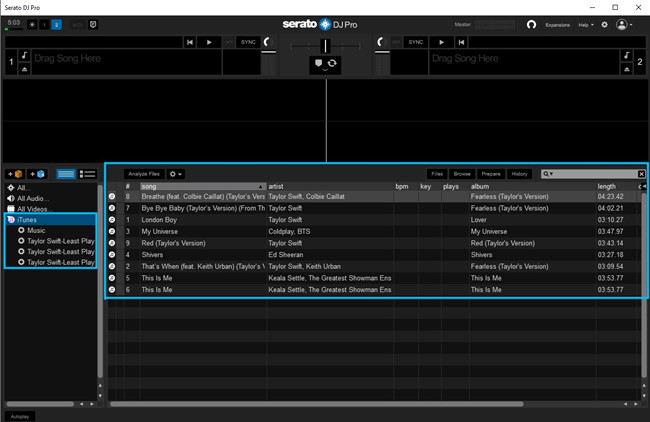Click the Analyze Files button
This screenshot has width=650, height=422.
pyautogui.click(x=144, y=174)
